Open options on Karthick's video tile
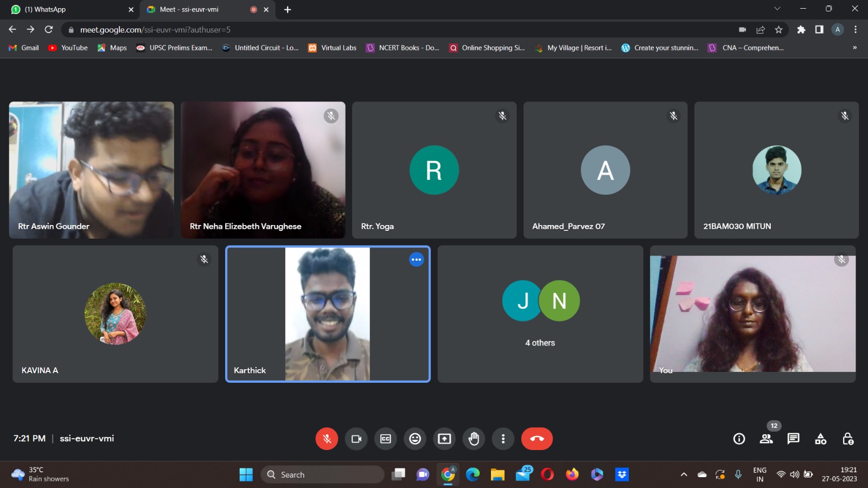The width and height of the screenshot is (868, 488). tap(416, 260)
